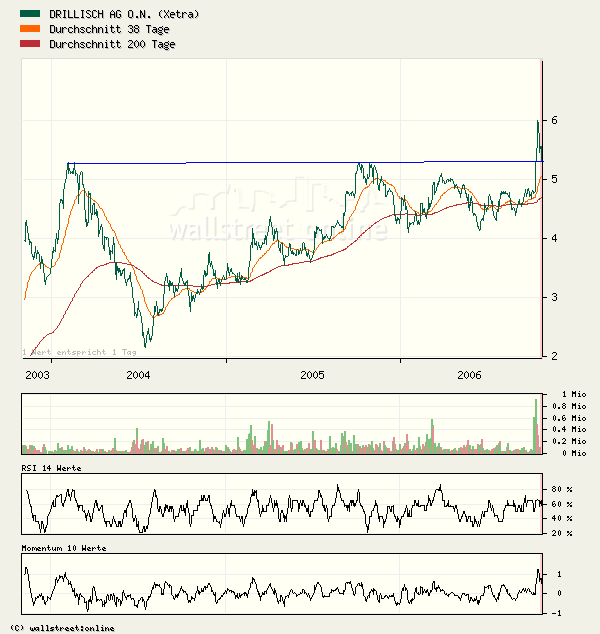Click the 'RSI 14 Werte' panel title
The width and height of the screenshot is (600, 634).
coord(51,468)
